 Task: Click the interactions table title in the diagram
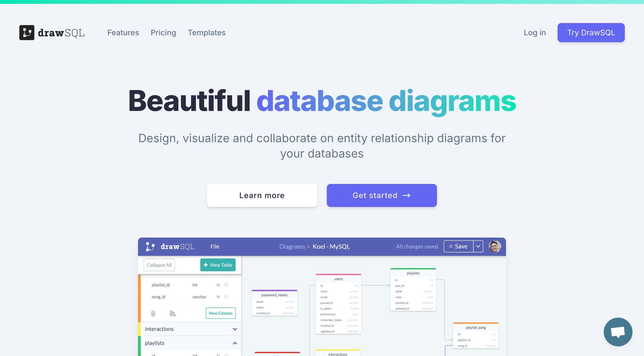tap(338, 354)
